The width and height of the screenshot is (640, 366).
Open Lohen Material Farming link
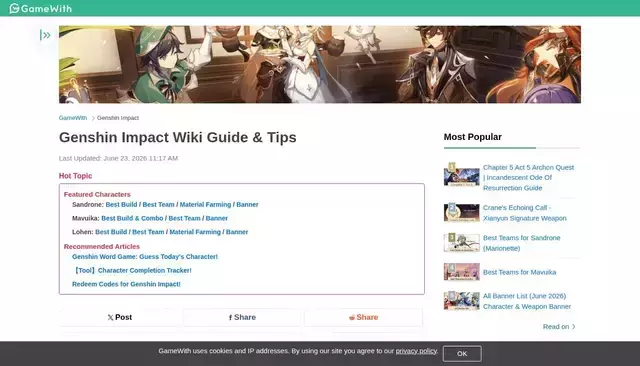(x=195, y=232)
